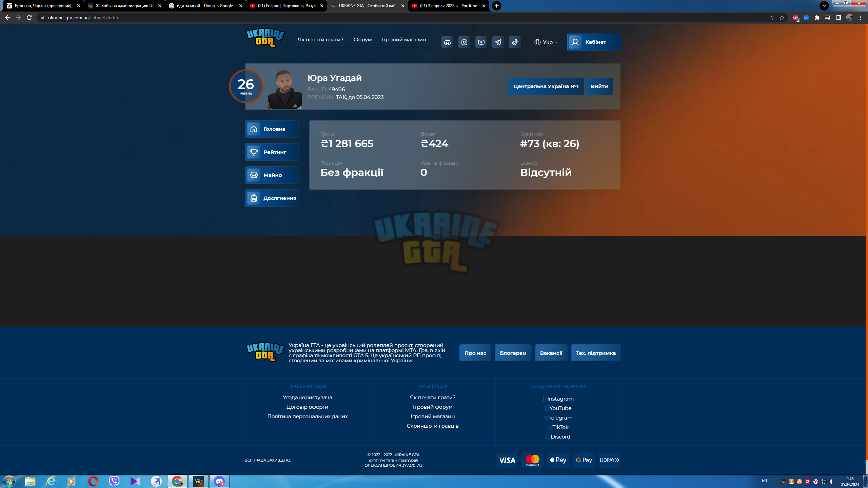Click the volume speaker tray icon
This screenshot has width=868, height=488.
(x=832, y=482)
